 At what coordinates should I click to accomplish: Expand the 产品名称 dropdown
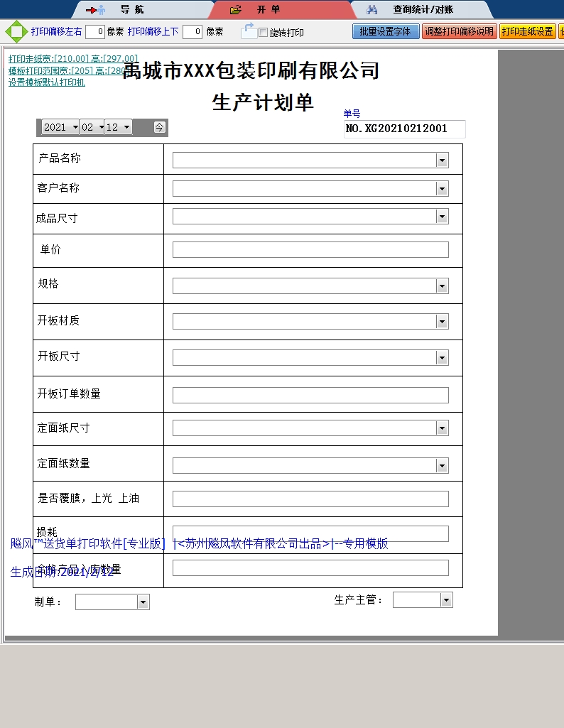pyautogui.click(x=442, y=161)
